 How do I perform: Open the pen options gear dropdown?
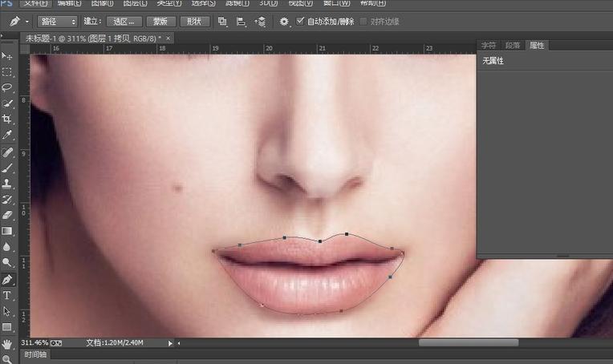click(284, 22)
